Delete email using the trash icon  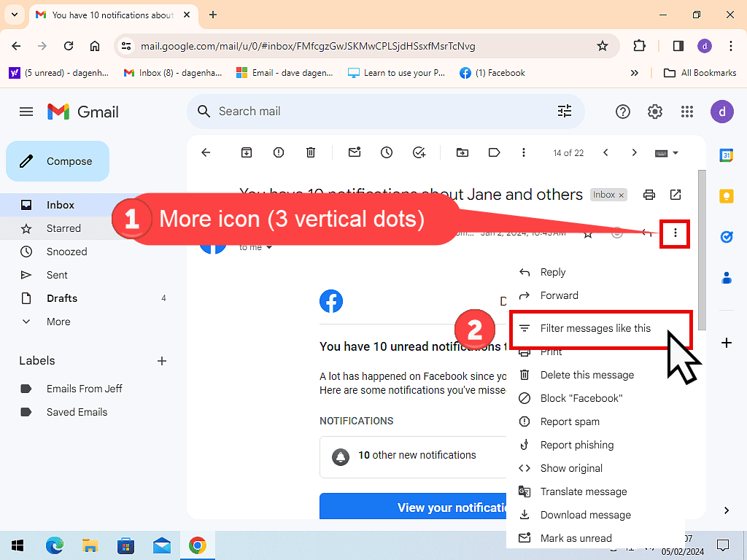311,152
